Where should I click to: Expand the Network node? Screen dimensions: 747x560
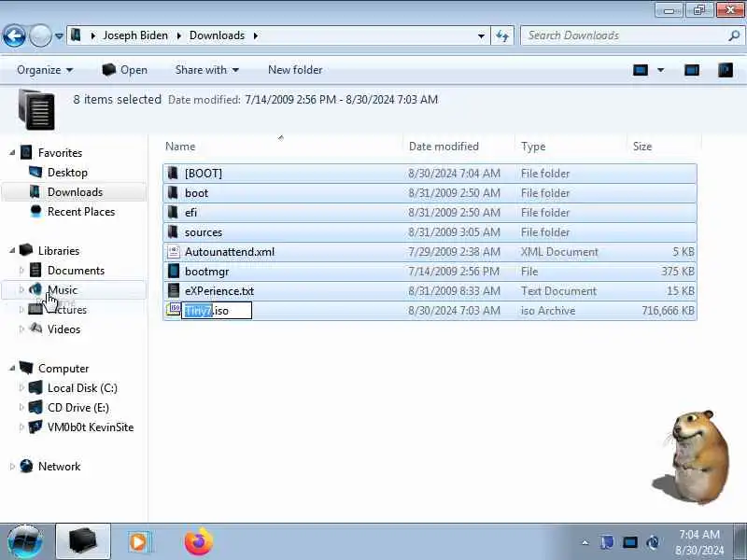pyautogui.click(x=12, y=467)
